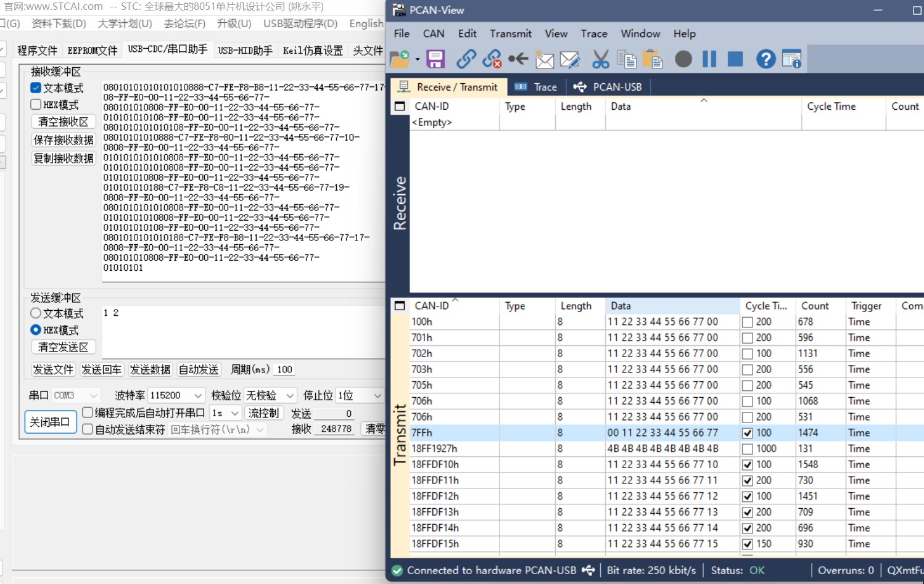
Task: Enable cycle time checkbox for message 701h
Action: pyautogui.click(x=748, y=338)
